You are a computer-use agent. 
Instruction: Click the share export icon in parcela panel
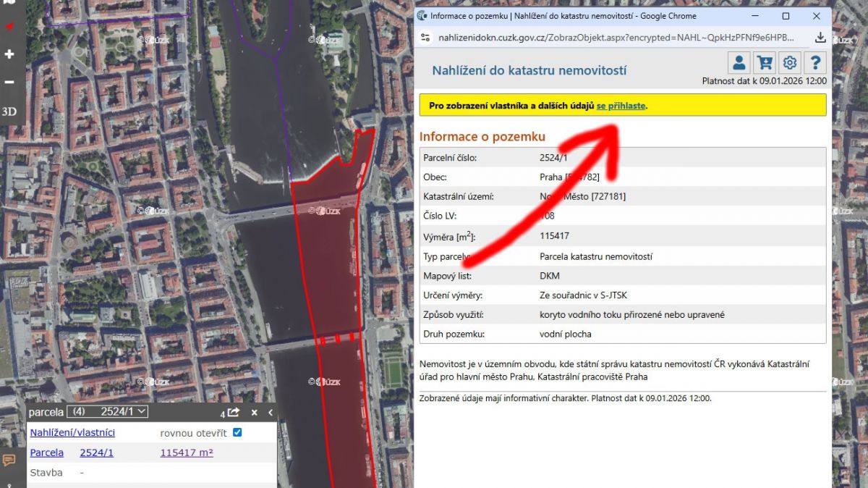(x=233, y=412)
